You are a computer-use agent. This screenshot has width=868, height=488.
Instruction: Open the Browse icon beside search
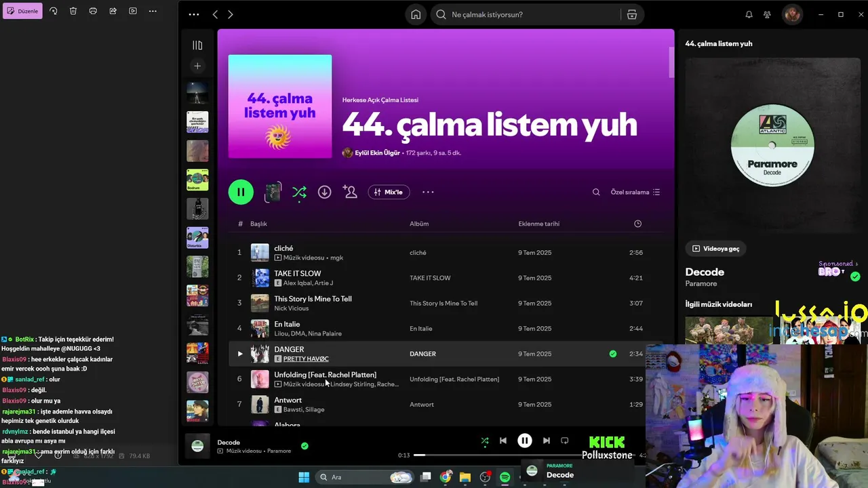pyautogui.click(x=632, y=14)
